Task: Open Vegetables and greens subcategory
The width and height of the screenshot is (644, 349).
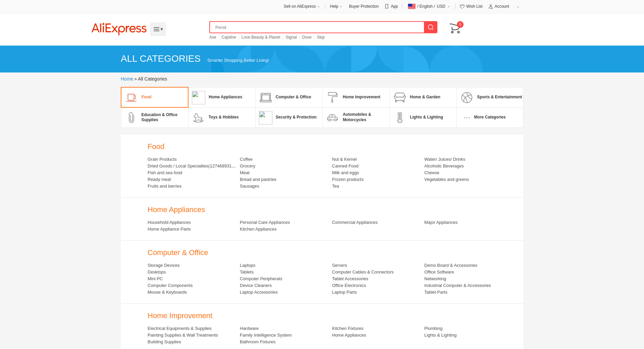Action: click(446, 180)
